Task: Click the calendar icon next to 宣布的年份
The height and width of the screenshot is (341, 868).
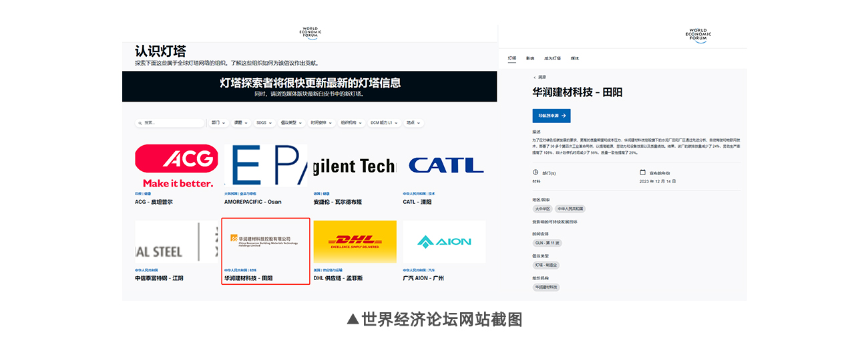Action: click(643, 172)
